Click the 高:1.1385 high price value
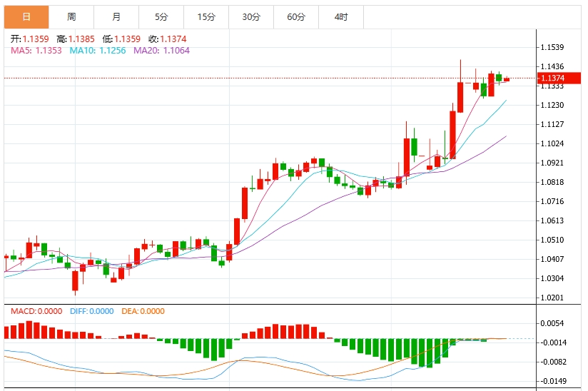588x391 pixels. [x=76, y=39]
